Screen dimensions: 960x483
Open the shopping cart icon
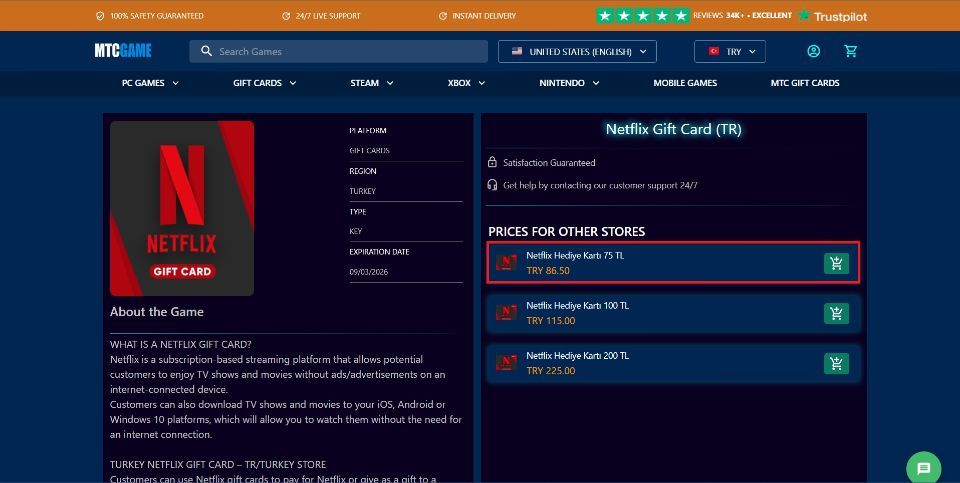click(x=850, y=51)
